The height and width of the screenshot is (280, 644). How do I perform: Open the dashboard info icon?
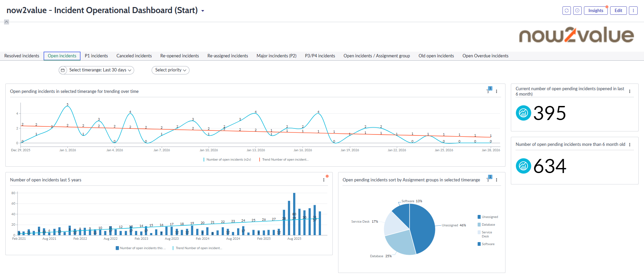tap(577, 11)
